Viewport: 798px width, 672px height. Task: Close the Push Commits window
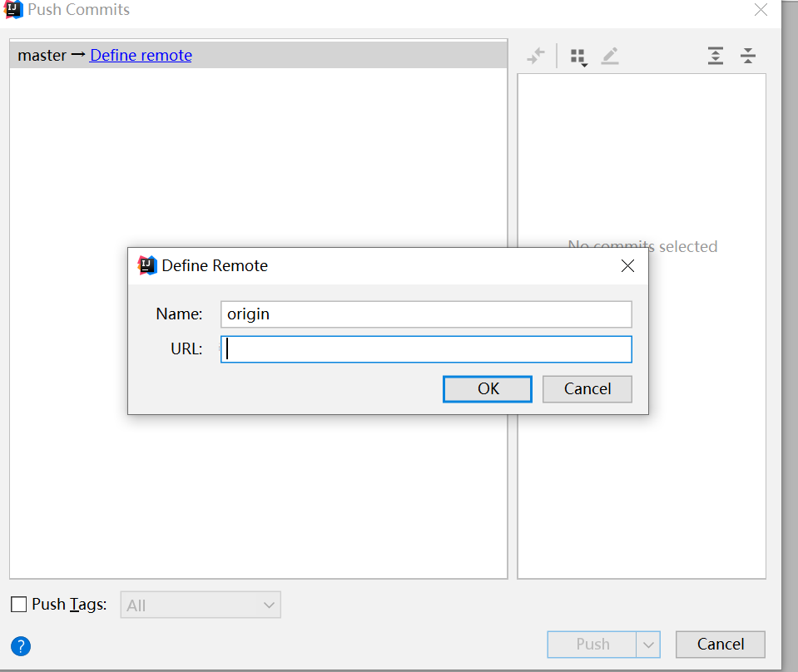pyautogui.click(x=761, y=10)
